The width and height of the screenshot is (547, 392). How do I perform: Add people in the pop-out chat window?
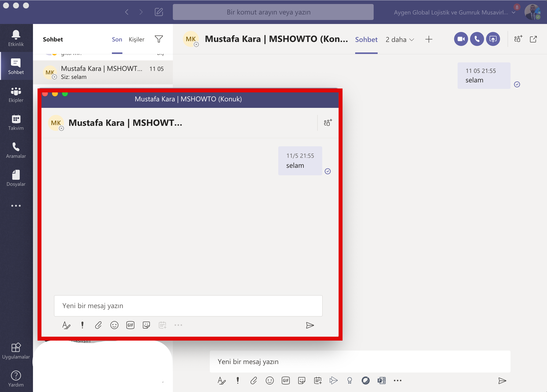328,123
